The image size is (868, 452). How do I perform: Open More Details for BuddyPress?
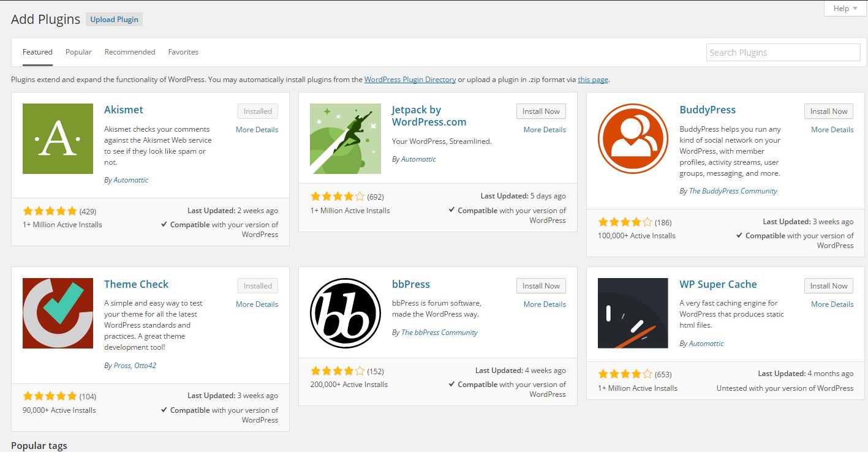[832, 130]
